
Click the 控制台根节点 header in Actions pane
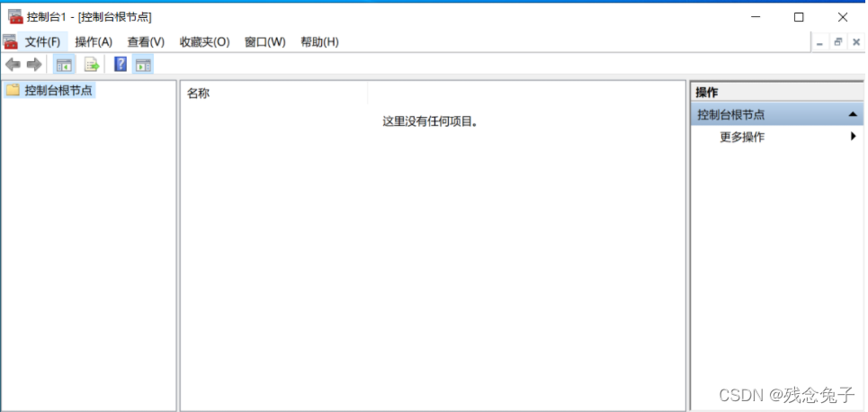pyautogui.click(x=777, y=114)
